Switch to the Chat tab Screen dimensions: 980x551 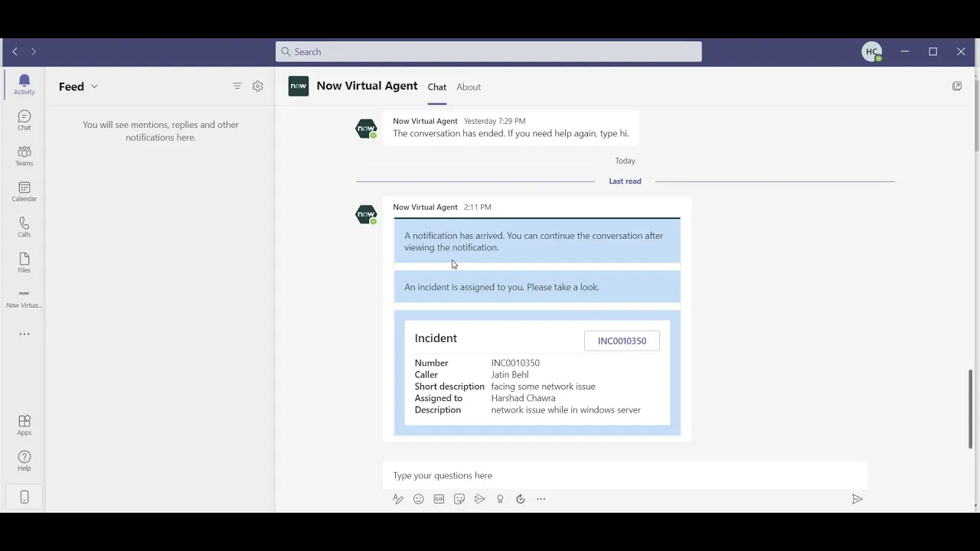pos(437,87)
